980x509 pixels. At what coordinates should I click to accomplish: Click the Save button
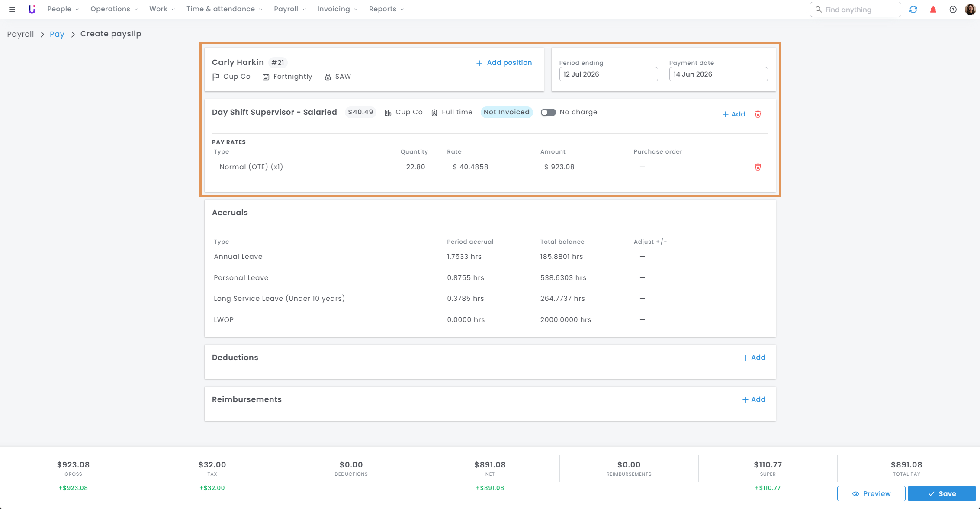coord(941,493)
